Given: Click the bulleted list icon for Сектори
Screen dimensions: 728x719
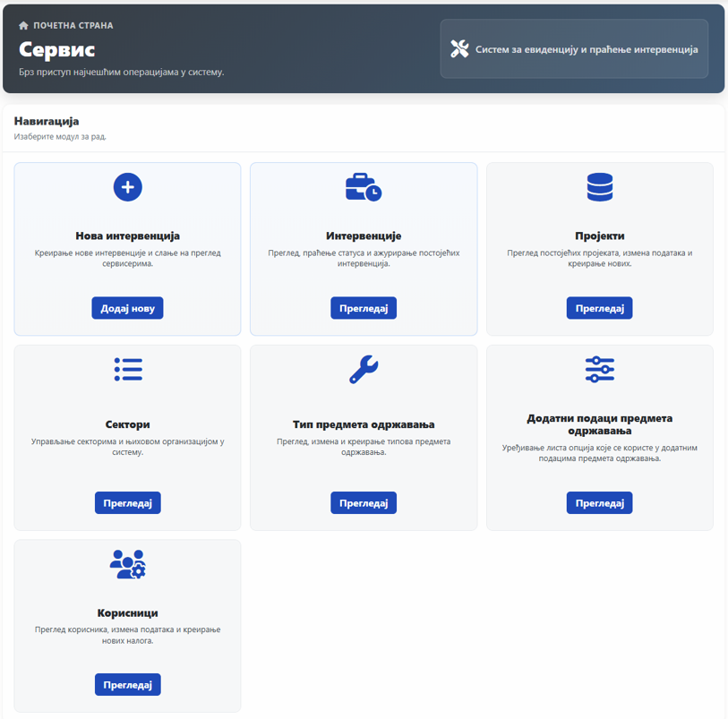Looking at the screenshot, I should tap(128, 370).
